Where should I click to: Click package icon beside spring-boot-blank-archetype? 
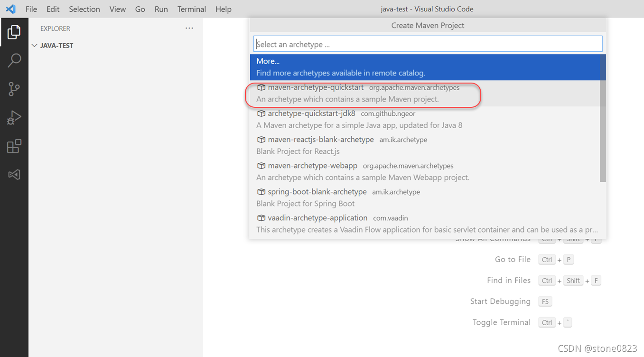(261, 192)
